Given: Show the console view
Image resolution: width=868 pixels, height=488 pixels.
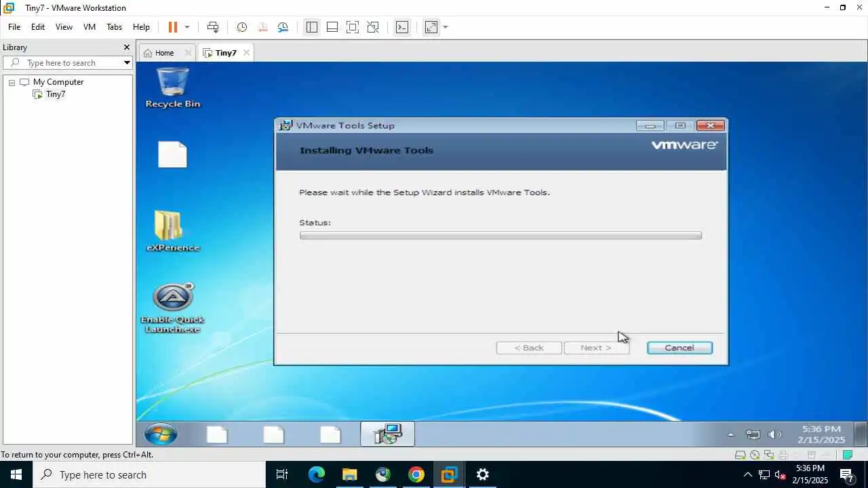Looking at the screenshot, I should [x=402, y=27].
